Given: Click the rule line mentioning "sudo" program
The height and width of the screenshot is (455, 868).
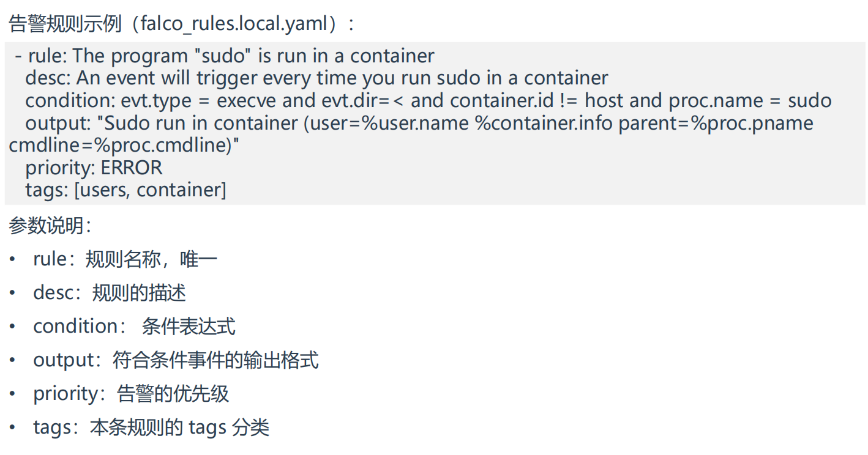Looking at the screenshot, I should (x=225, y=56).
